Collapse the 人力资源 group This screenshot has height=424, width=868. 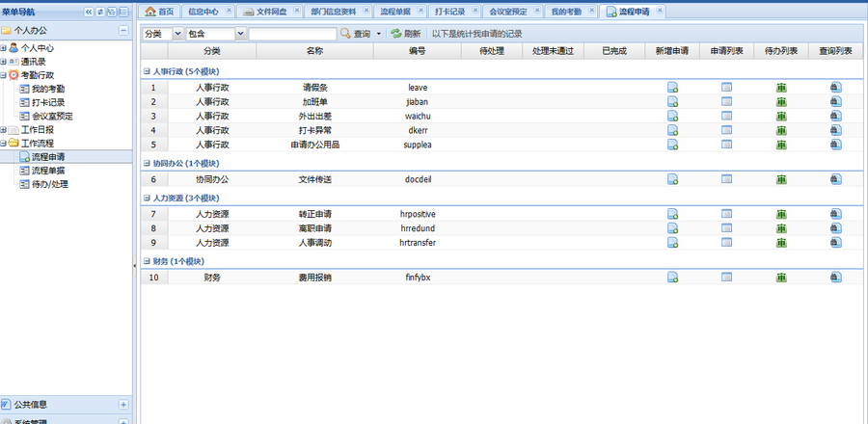tap(147, 198)
